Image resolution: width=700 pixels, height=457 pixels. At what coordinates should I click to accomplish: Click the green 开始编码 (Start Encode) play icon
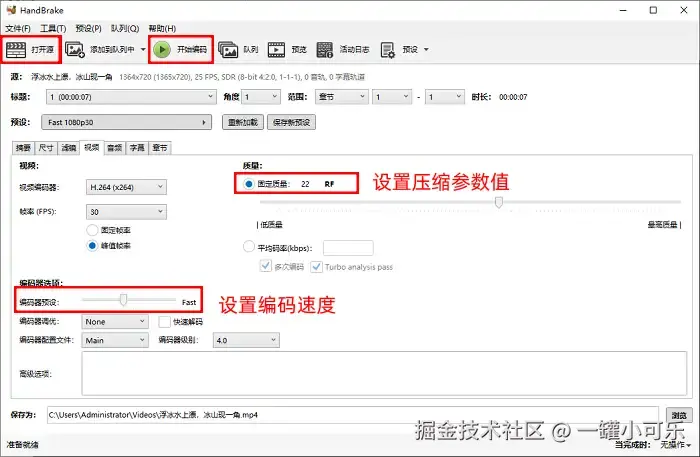(x=162, y=49)
